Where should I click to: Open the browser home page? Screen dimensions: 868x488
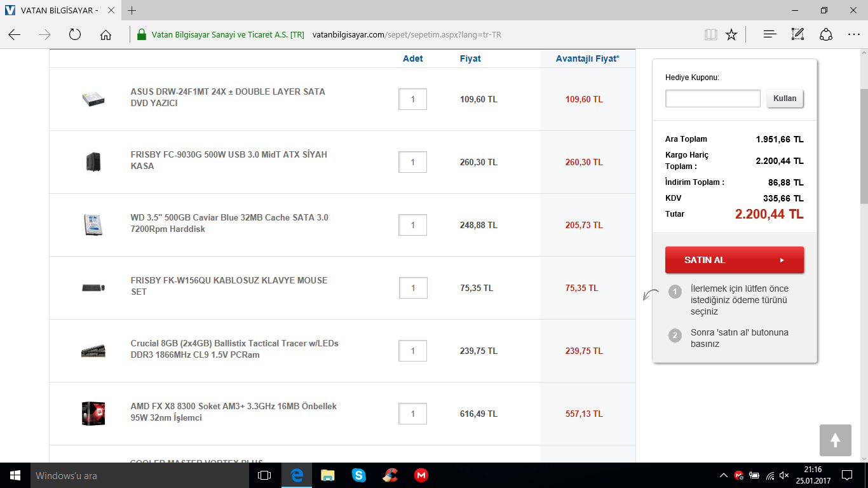[x=105, y=34]
